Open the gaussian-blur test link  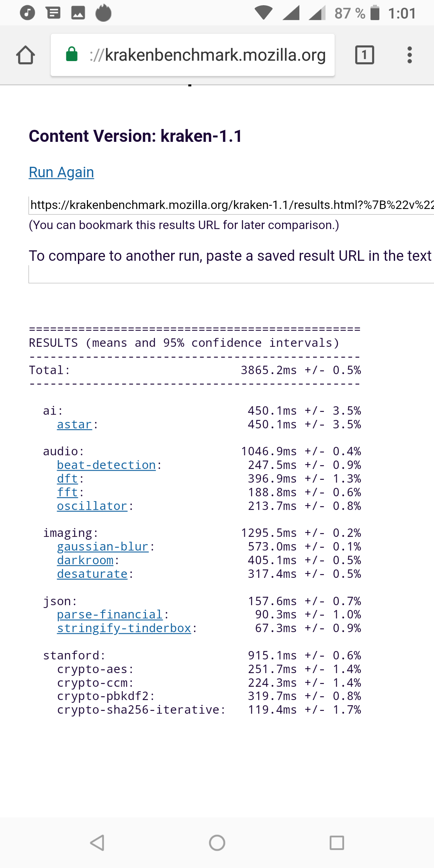pos(103,547)
